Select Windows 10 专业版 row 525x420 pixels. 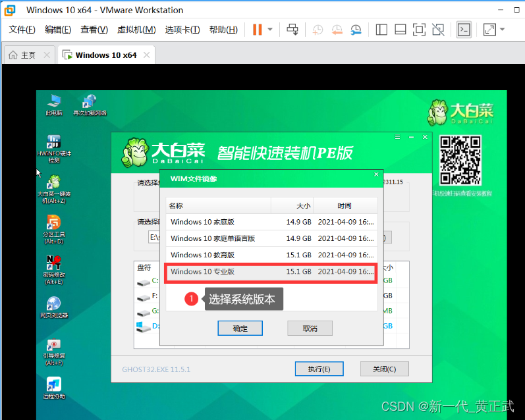271,272
